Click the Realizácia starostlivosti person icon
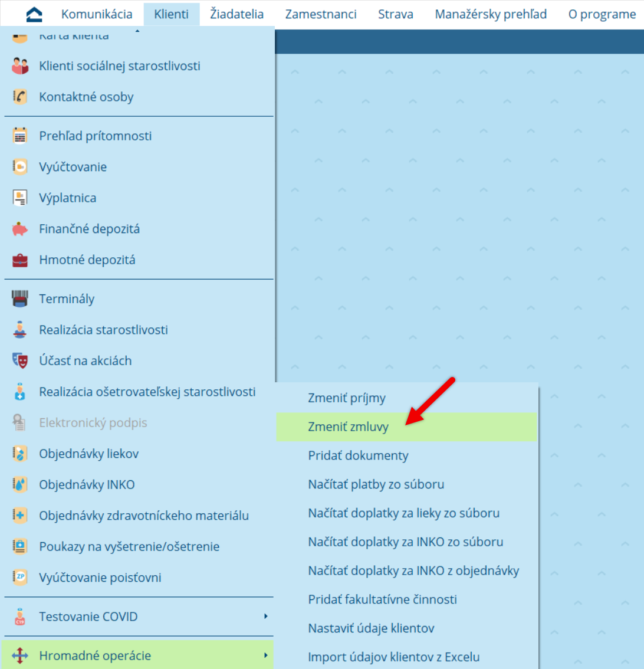This screenshot has height=669, width=644. click(x=20, y=330)
